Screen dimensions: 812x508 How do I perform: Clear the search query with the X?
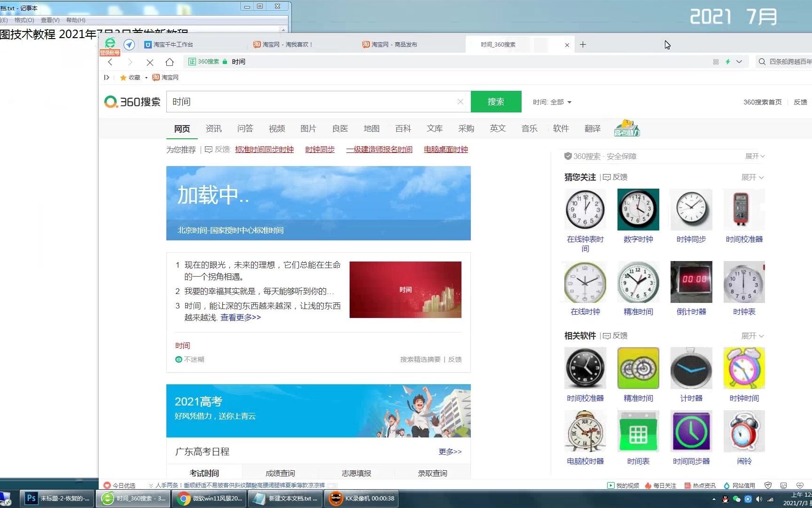460,102
